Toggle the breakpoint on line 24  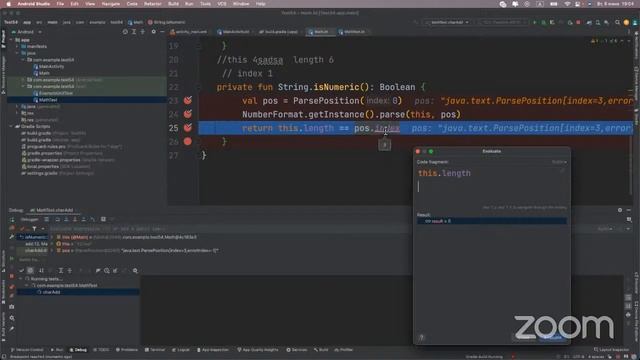tap(188, 114)
